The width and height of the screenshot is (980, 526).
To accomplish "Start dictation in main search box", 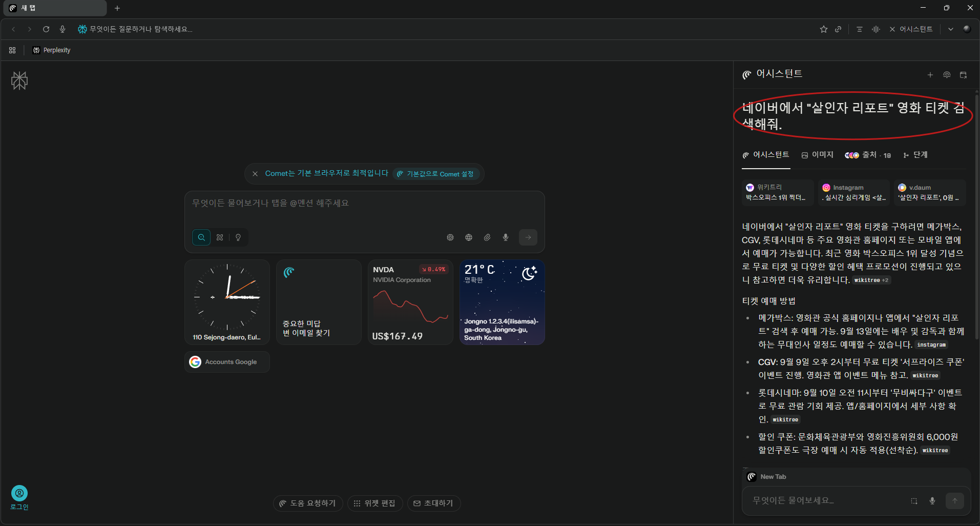I will click(x=506, y=237).
